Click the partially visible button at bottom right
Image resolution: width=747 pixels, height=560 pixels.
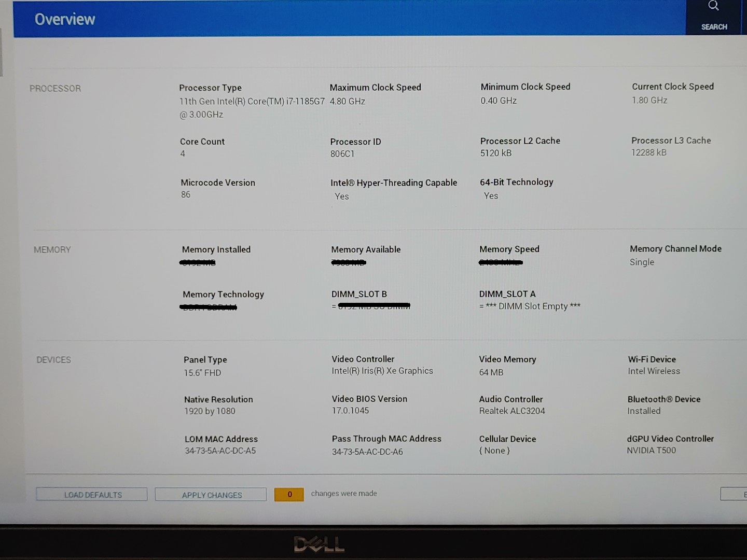pyautogui.click(x=735, y=494)
